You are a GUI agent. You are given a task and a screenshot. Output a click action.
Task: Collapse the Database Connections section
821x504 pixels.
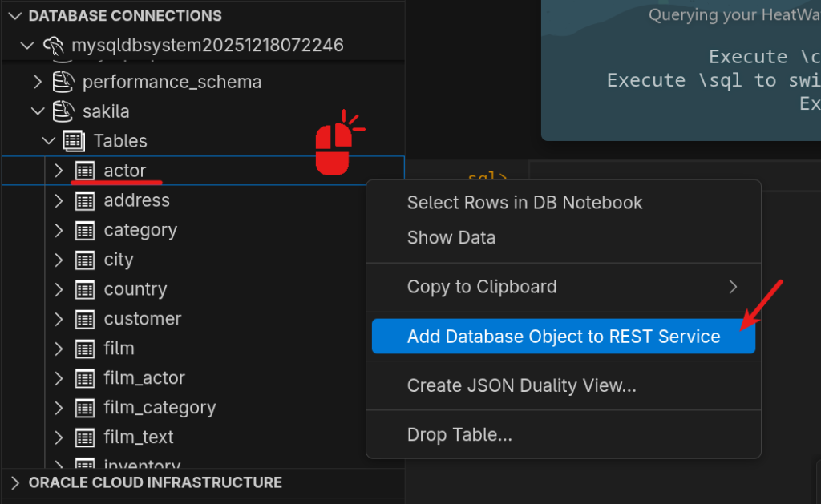coord(14,16)
